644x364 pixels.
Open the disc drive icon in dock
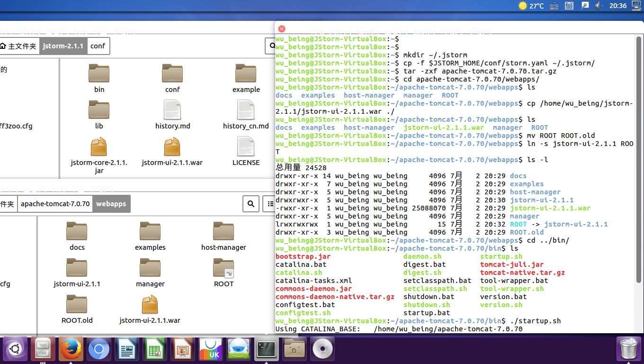tap(322, 350)
